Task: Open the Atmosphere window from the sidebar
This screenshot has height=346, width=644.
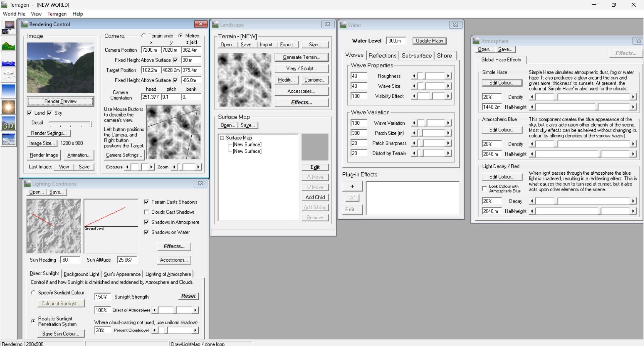Action: click(x=8, y=91)
